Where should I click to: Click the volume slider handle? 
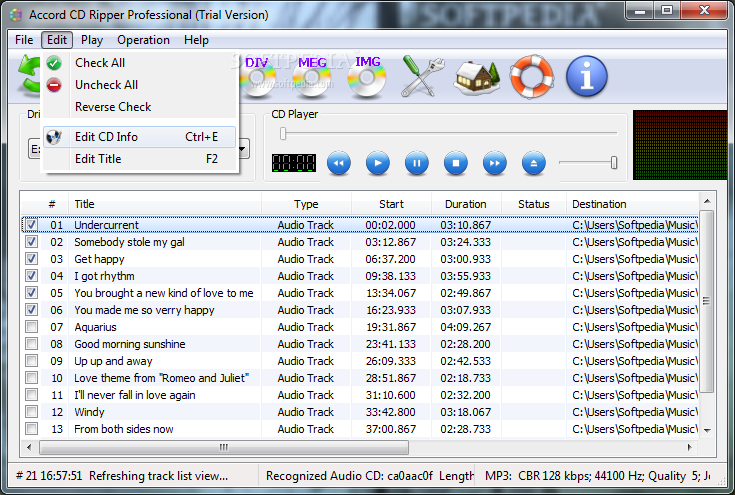(614, 163)
